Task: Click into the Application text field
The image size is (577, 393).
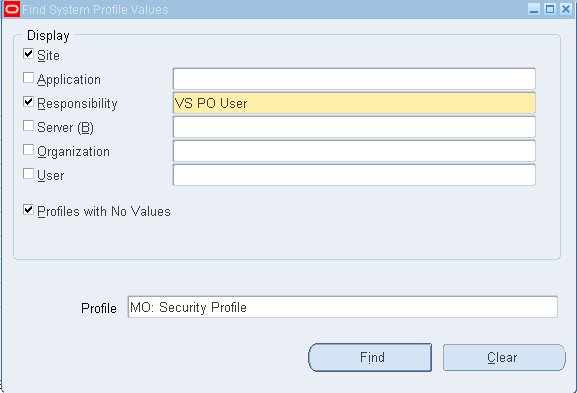Action: (354, 79)
